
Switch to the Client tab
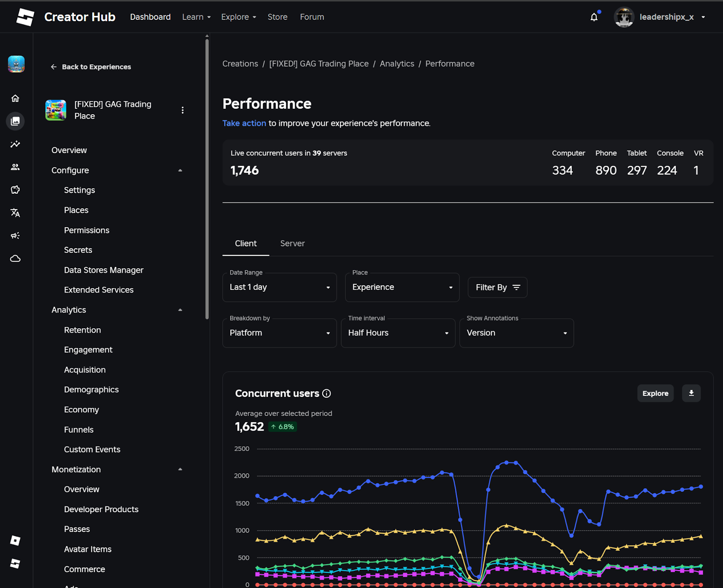click(x=245, y=243)
